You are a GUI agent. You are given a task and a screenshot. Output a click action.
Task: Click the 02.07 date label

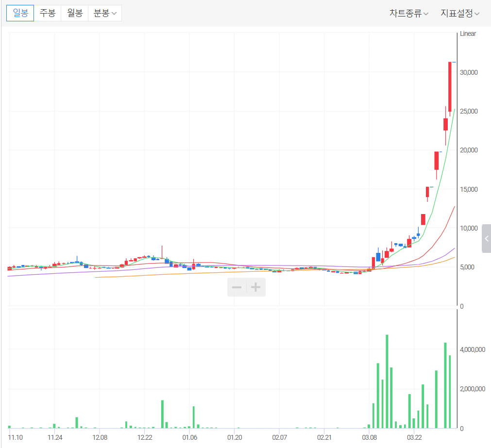tap(279, 437)
